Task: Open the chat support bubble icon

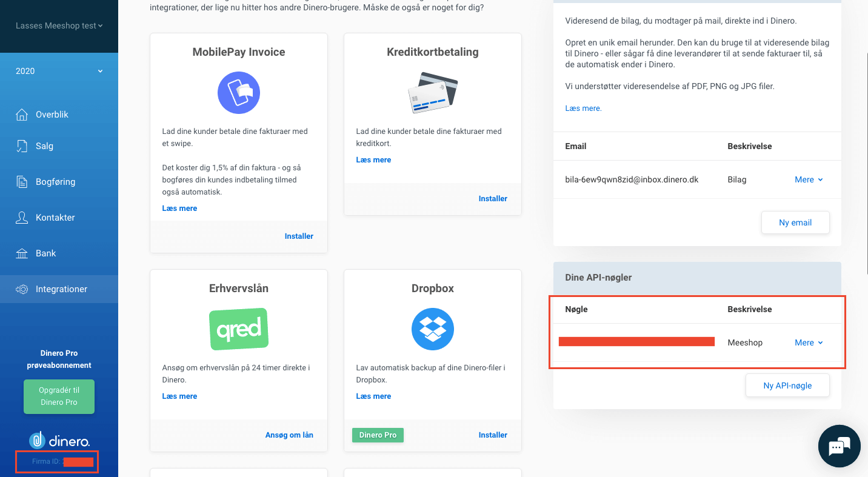Action: [x=839, y=446]
